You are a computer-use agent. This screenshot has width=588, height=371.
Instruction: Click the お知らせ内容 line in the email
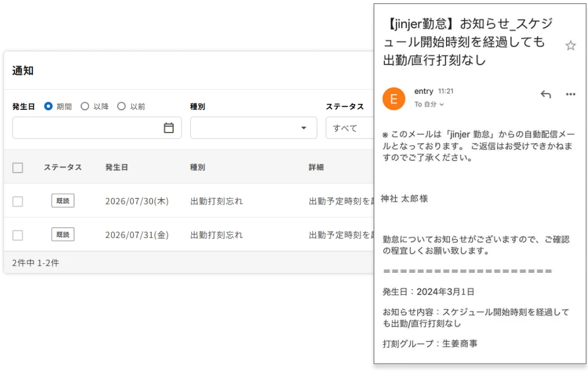click(x=476, y=317)
